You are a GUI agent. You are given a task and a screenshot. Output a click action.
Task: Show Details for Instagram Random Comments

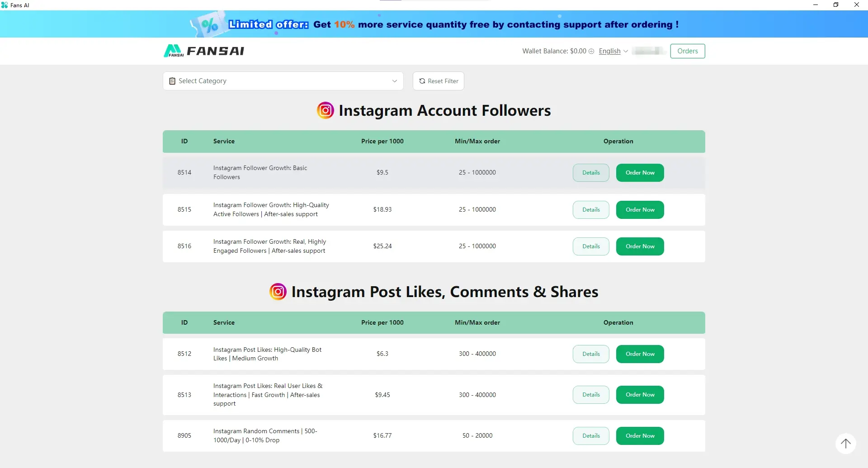coord(591,436)
